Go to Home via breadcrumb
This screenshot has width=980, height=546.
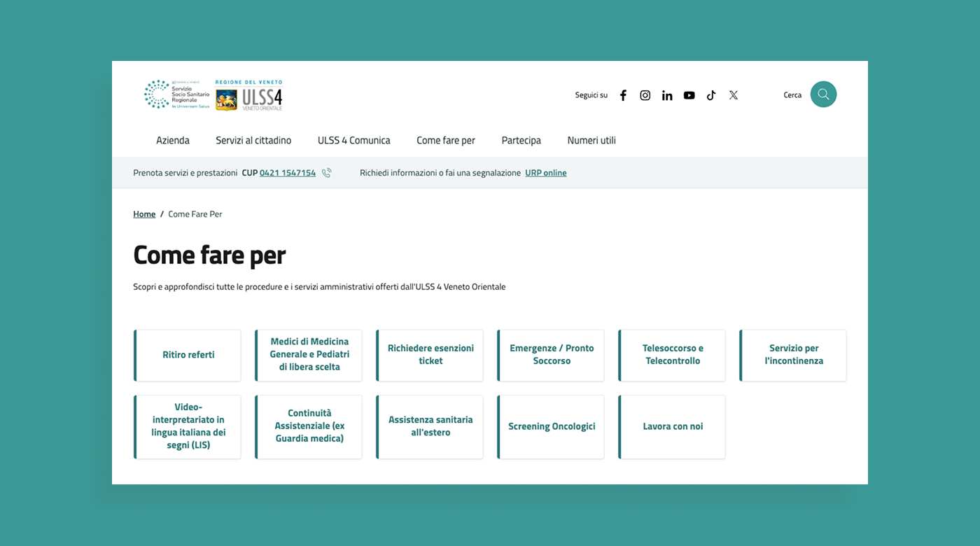(x=144, y=214)
